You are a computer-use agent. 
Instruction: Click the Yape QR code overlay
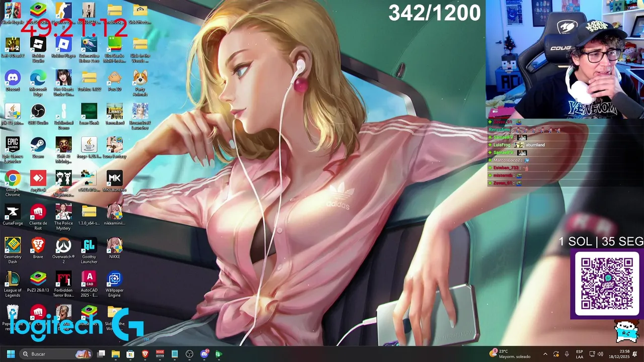(607, 284)
